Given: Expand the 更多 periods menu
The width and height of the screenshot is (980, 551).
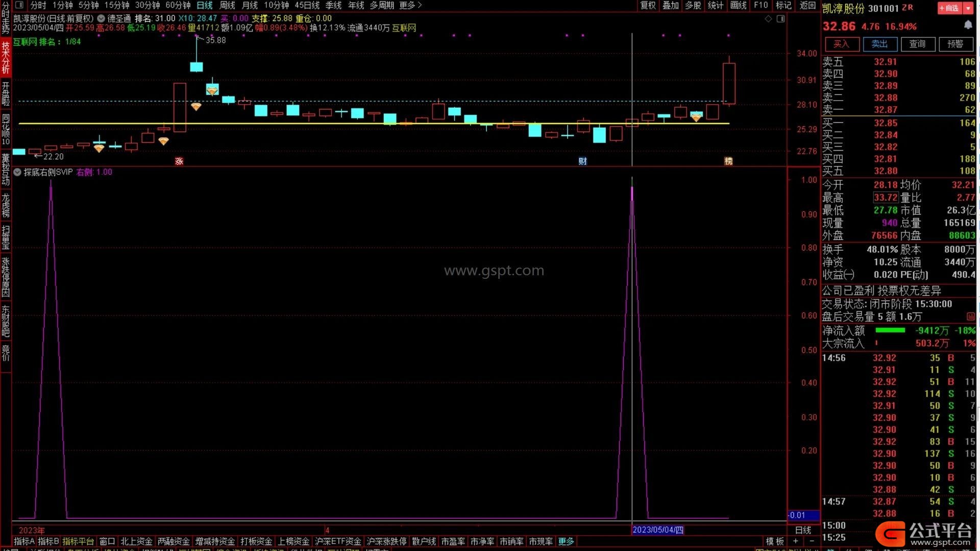Looking at the screenshot, I should click(410, 5).
